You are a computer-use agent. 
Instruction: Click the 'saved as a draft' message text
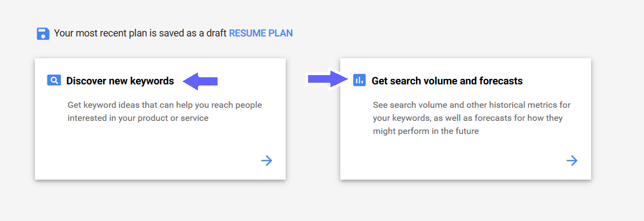tap(141, 33)
